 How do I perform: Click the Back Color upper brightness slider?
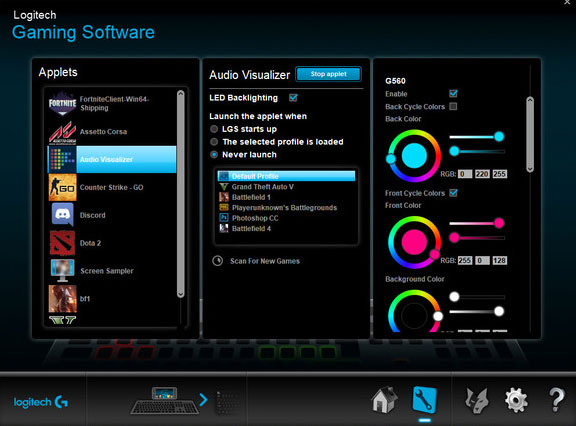477,137
